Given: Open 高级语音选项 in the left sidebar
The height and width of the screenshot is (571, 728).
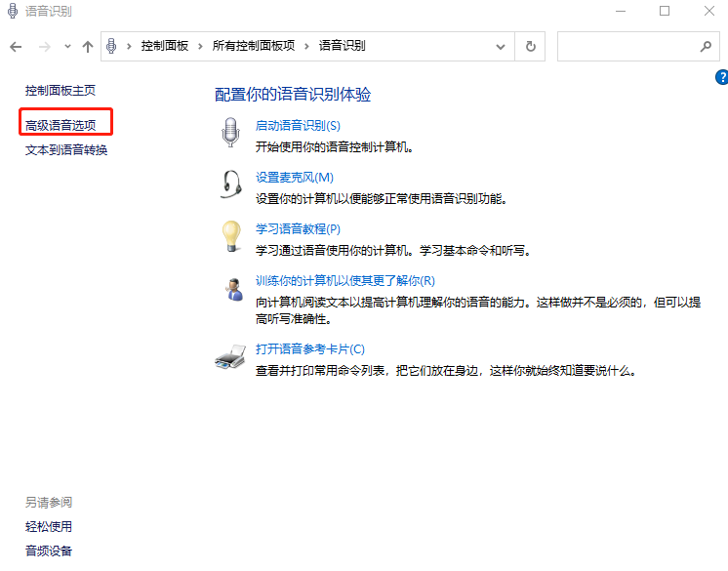Looking at the screenshot, I should coord(61,125).
